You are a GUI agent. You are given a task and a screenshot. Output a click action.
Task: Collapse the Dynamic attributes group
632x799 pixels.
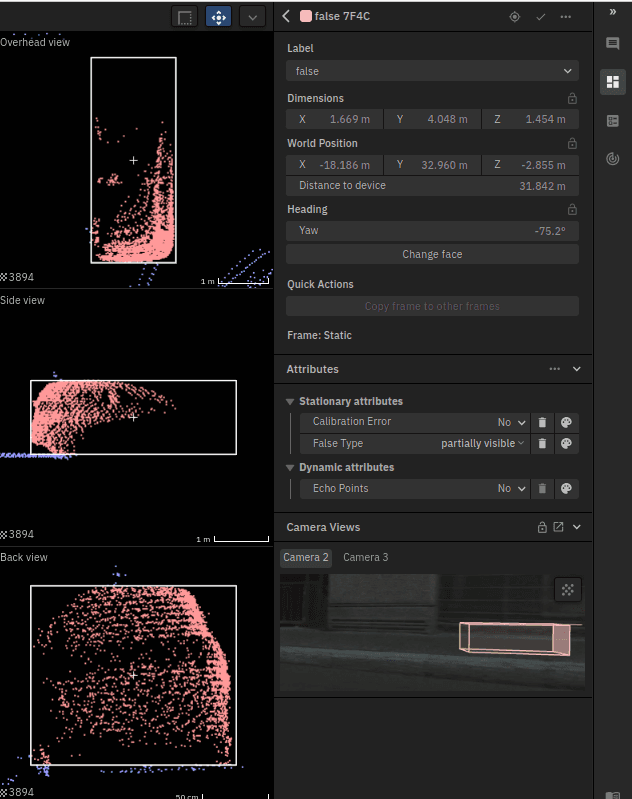click(290, 468)
